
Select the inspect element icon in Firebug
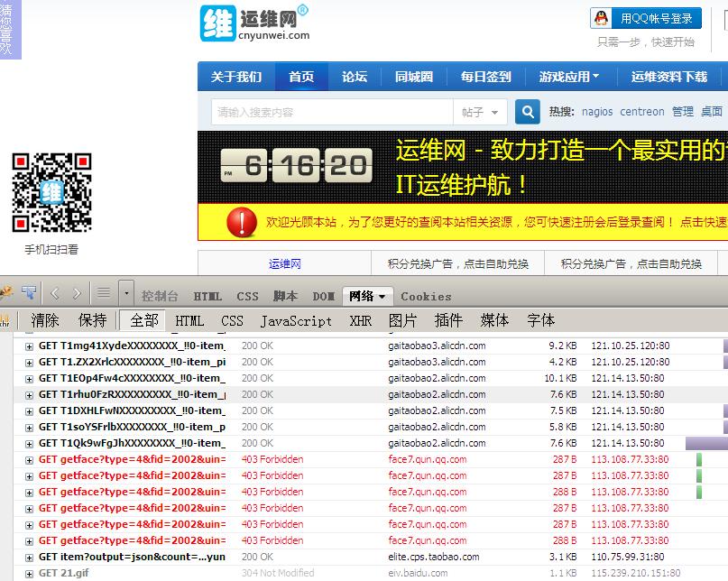coord(30,293)
